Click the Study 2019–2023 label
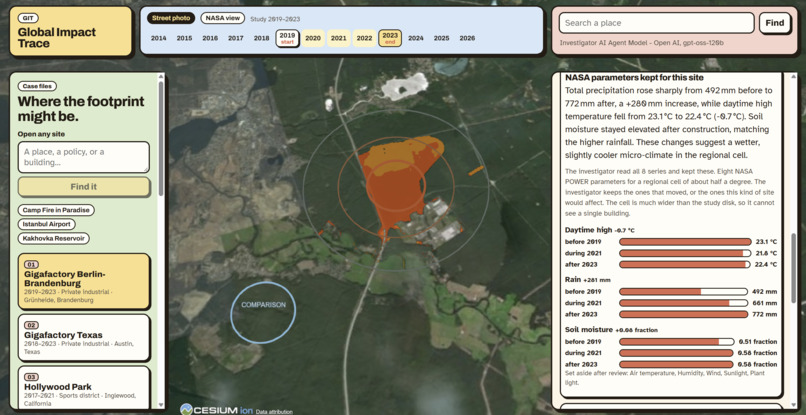 click(275, 19)
